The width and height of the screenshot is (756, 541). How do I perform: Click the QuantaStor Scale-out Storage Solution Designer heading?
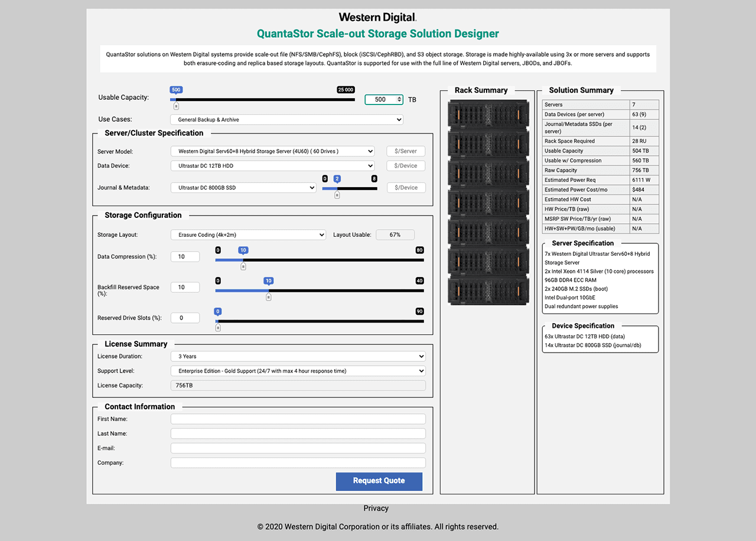point(378,34)
